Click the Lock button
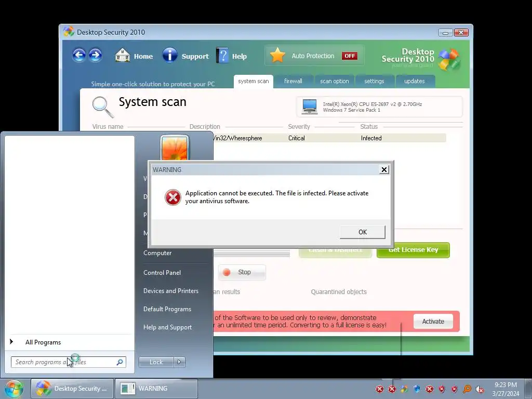 pos(156,362)
